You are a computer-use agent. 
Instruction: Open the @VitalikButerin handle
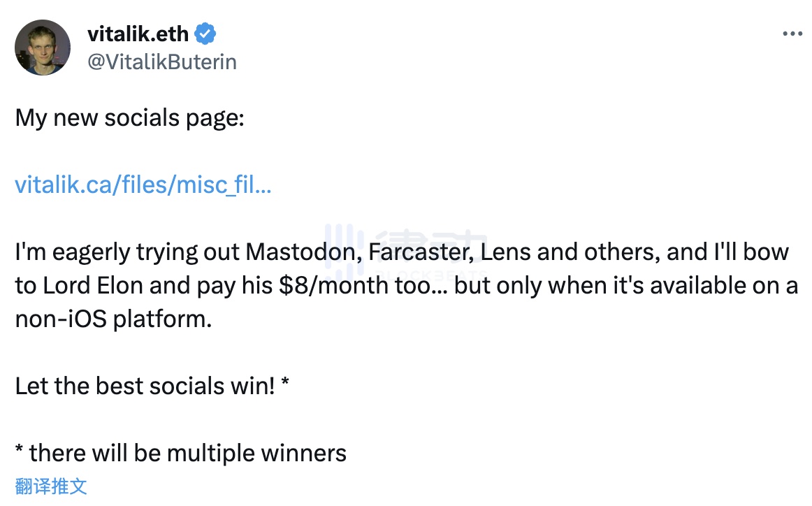click(x=162, y=62)
